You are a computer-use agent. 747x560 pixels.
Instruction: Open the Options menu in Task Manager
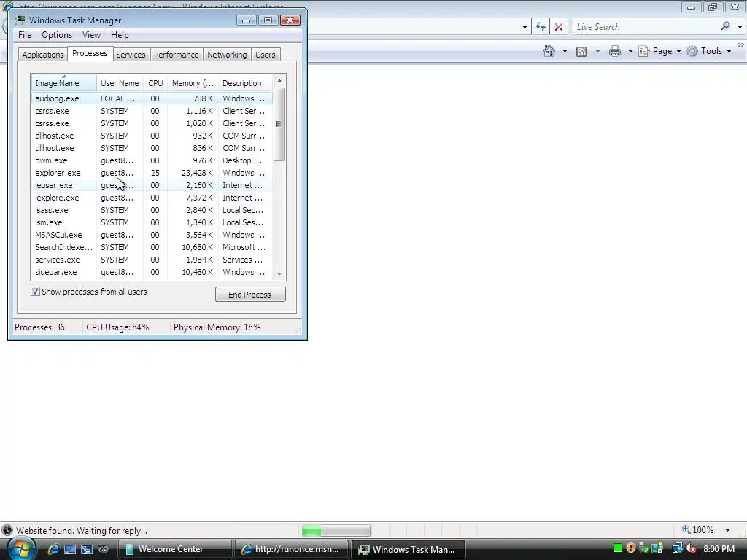point(57,35)
